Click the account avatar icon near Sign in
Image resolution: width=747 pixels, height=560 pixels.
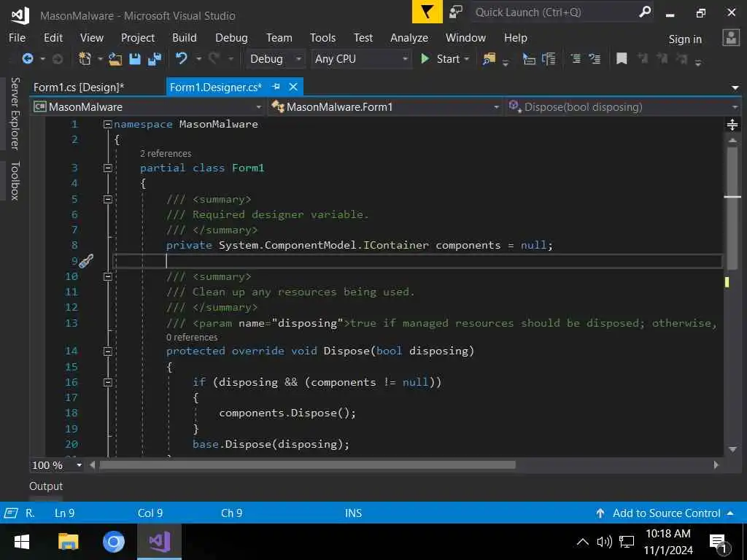coord(731,38)
